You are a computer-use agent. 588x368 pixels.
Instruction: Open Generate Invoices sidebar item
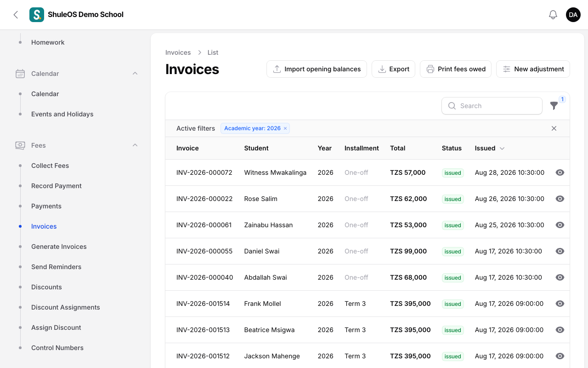tap(59, 247)
